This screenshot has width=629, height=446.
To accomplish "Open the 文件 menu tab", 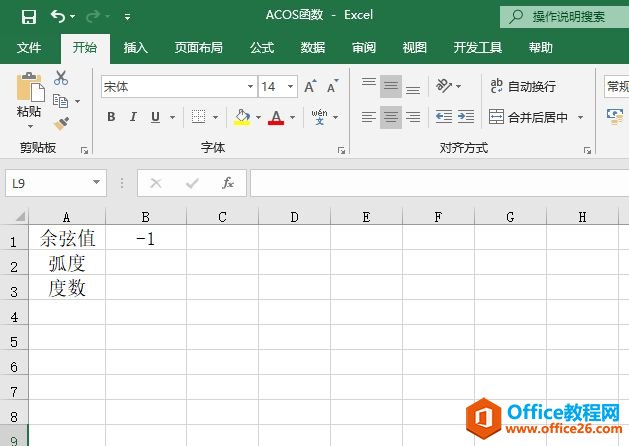I will coord(30,47).
